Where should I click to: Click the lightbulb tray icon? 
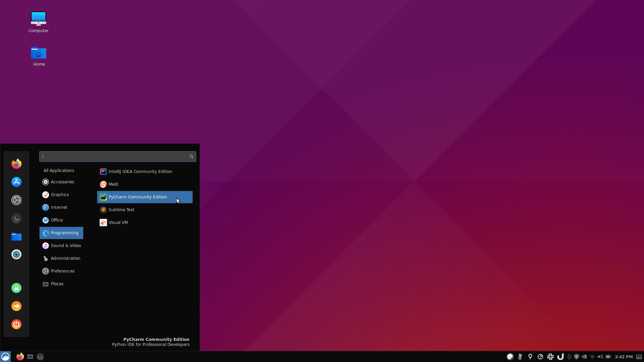[530, 357]
